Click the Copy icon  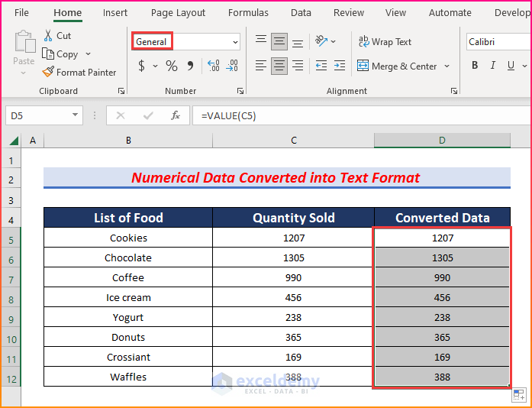48,53
